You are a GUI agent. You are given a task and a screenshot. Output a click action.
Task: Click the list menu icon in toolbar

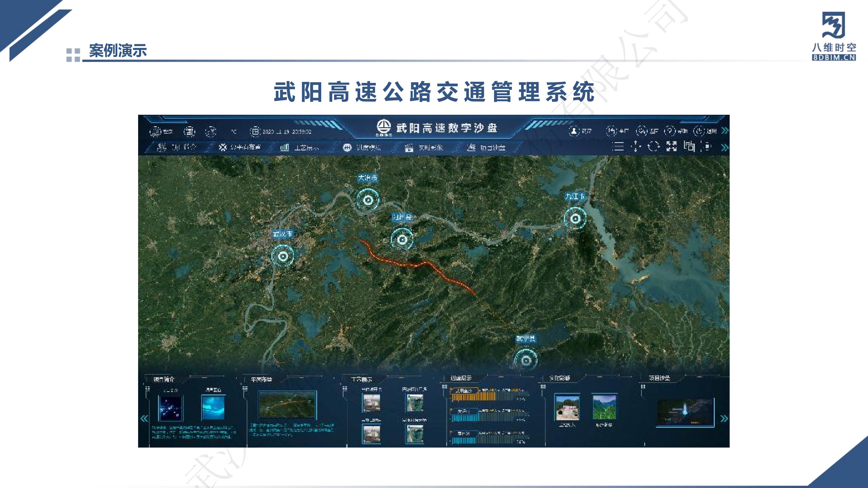click(618, 146)
